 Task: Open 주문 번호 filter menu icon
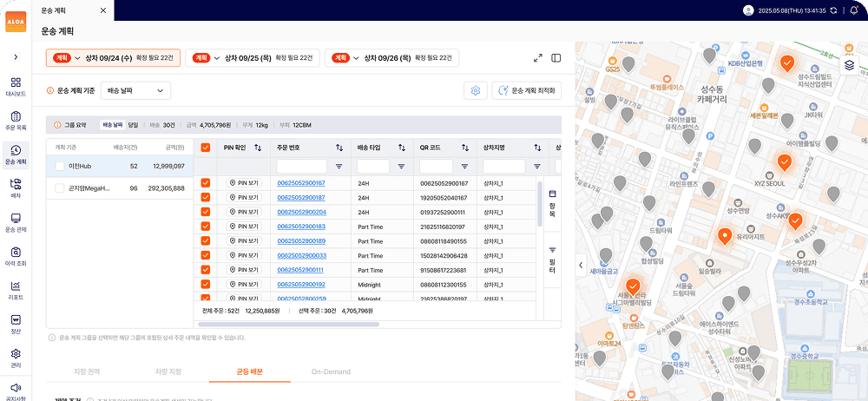[x=339, y=166]
